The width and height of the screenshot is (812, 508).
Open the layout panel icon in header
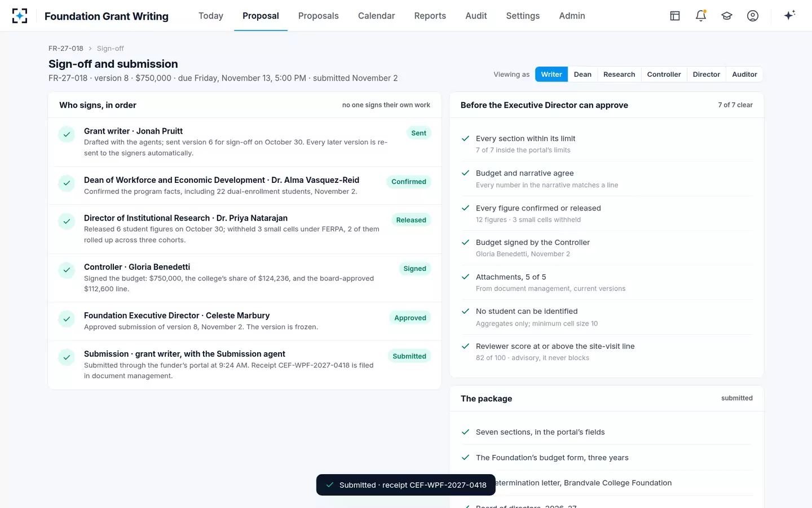pos(675,16)
